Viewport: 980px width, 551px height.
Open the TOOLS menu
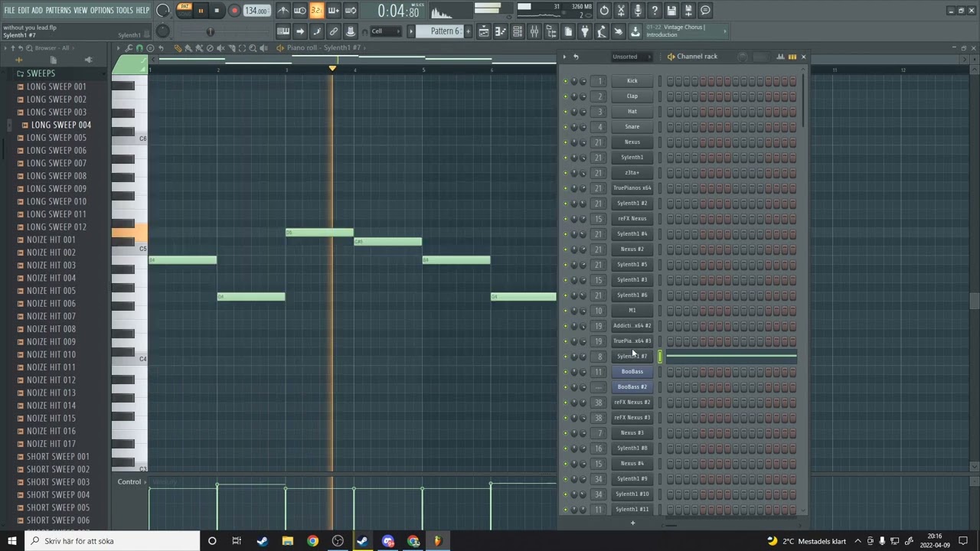[x=125, y=10]
